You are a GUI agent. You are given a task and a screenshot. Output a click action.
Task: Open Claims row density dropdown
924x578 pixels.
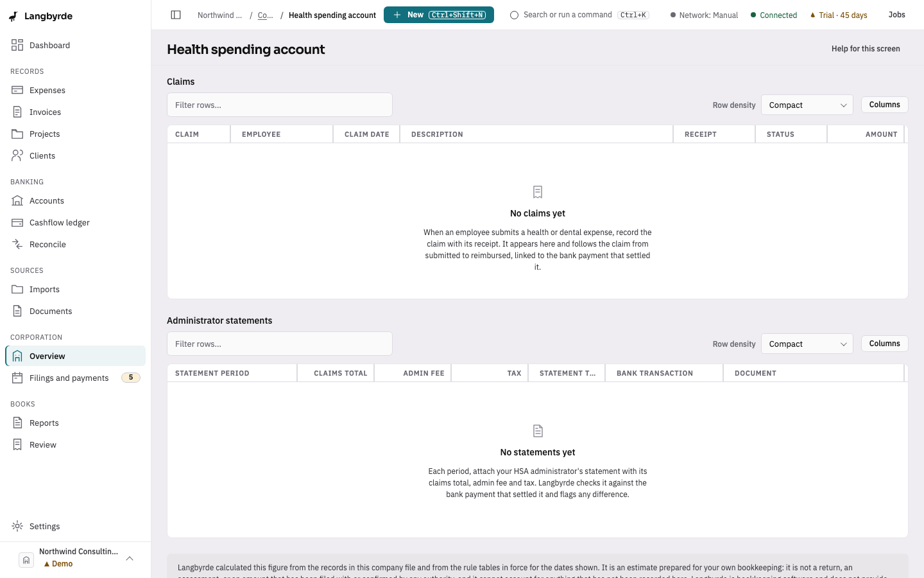click(807, 105)
